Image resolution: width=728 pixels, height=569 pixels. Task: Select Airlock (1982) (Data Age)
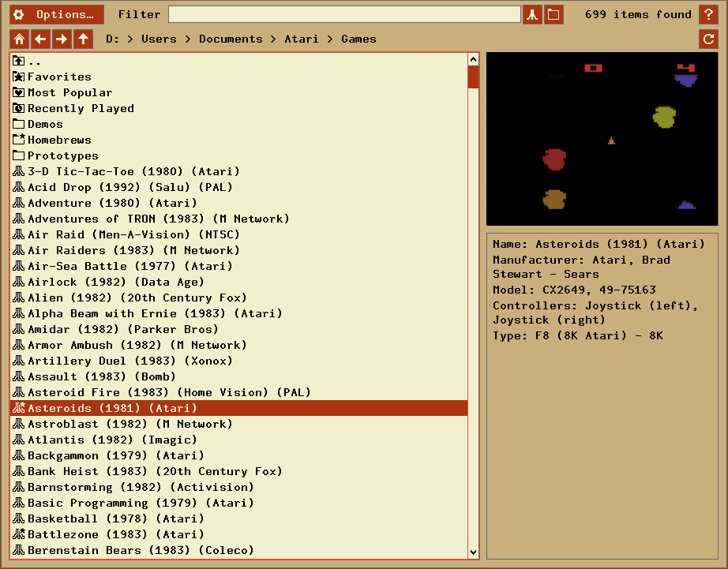[238, 283]
